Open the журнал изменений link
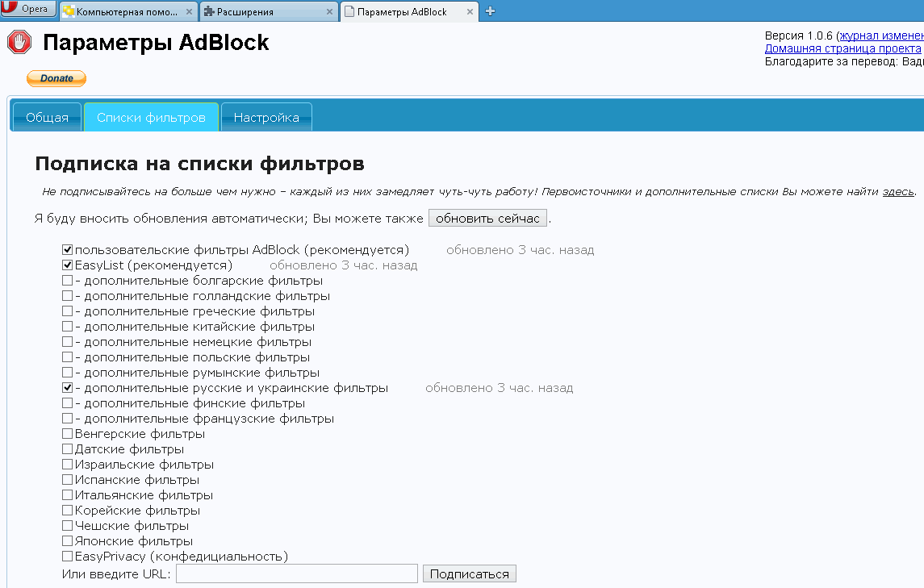This screenshot has width=924, height=588. point(881,35)
